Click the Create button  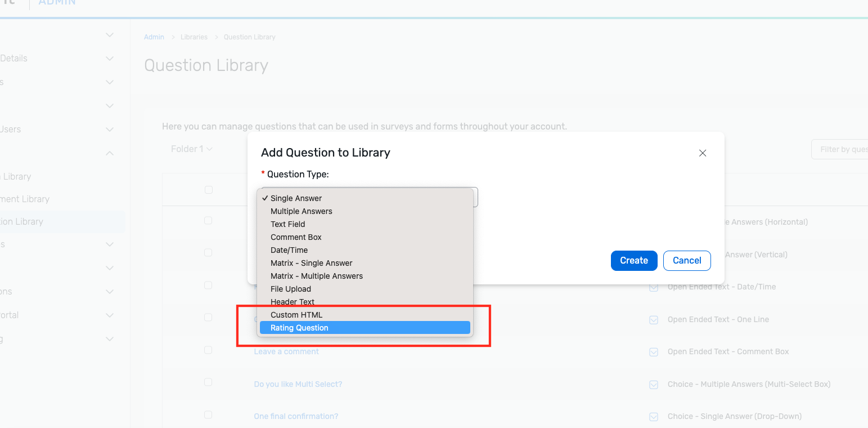click(634, 261)
